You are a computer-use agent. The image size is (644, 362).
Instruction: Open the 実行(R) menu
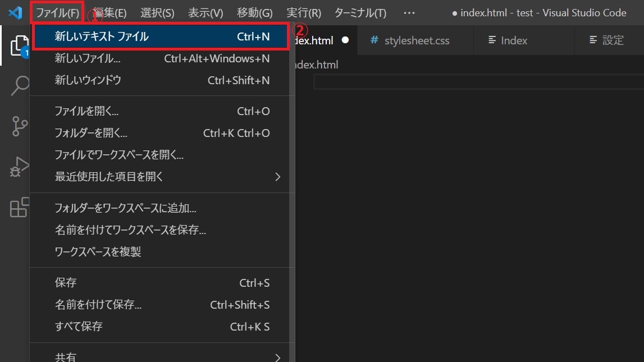pyautogui.click(x=304, y=13)
